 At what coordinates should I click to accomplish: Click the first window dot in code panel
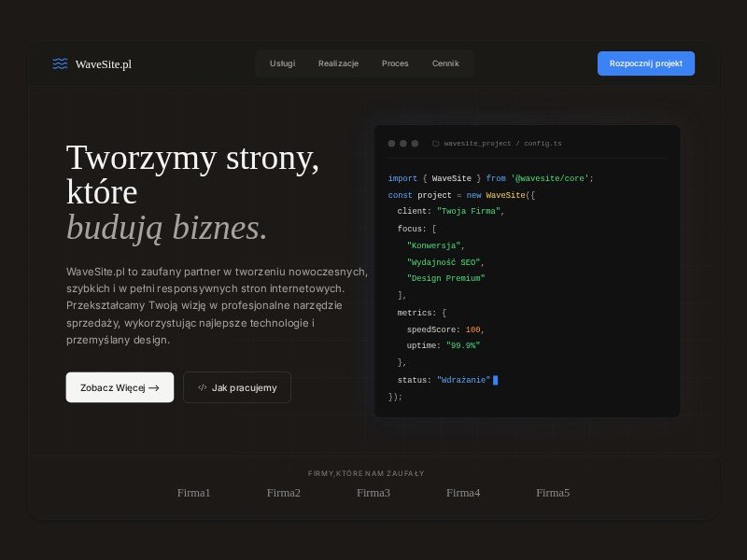[x=391, y=143]
